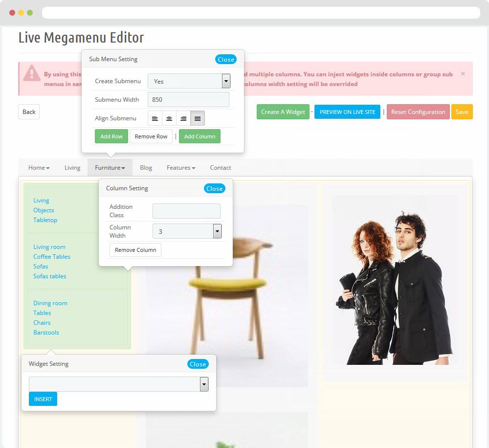Select the fashion couple image
The image size is (489, 448).
(395, 280)
